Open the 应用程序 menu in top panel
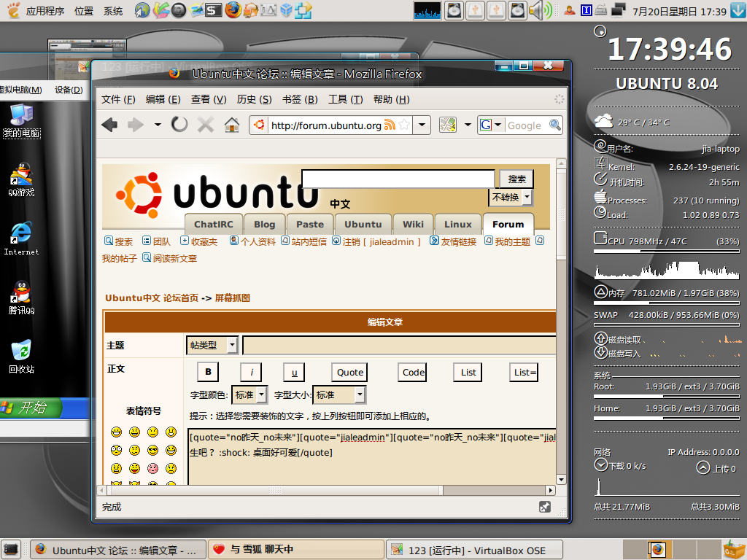 (x=44, y=10)
